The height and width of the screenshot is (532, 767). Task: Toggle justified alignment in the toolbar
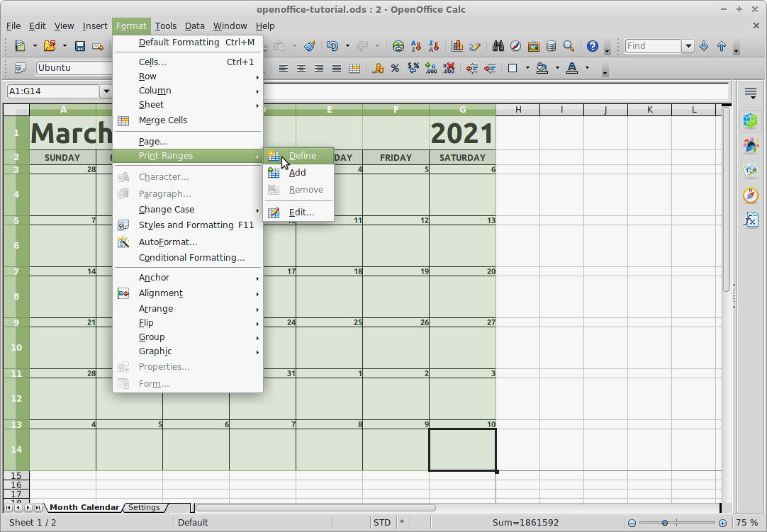point(335,68)
